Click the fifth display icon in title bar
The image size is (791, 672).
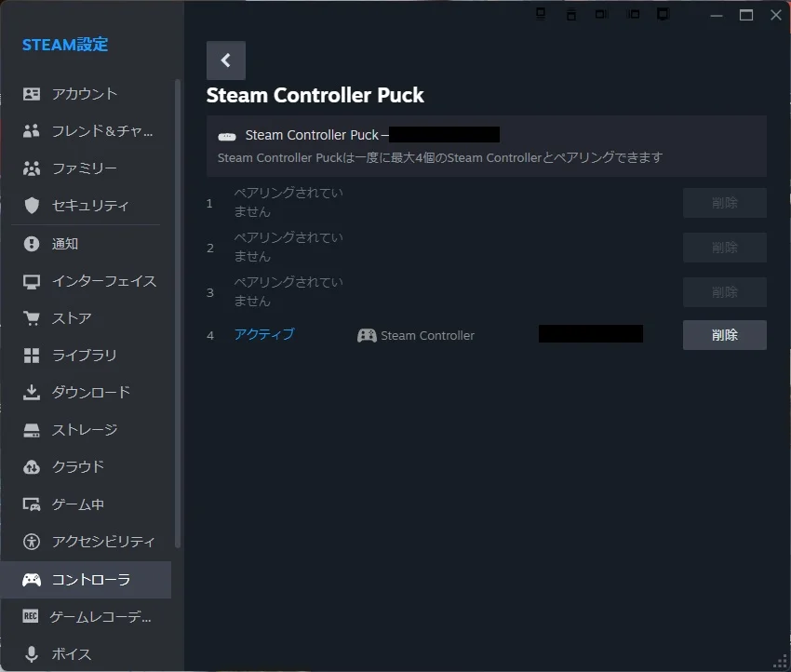[x=663, y=14]
